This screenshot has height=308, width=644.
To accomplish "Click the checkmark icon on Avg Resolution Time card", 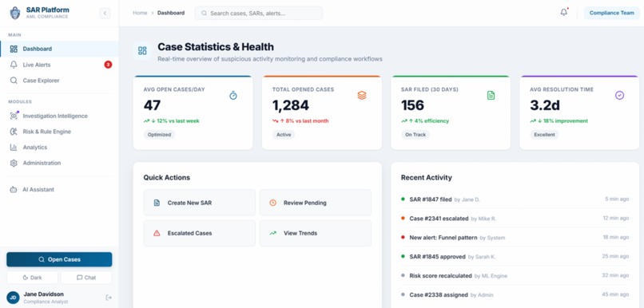I will (x=619, y=96).
